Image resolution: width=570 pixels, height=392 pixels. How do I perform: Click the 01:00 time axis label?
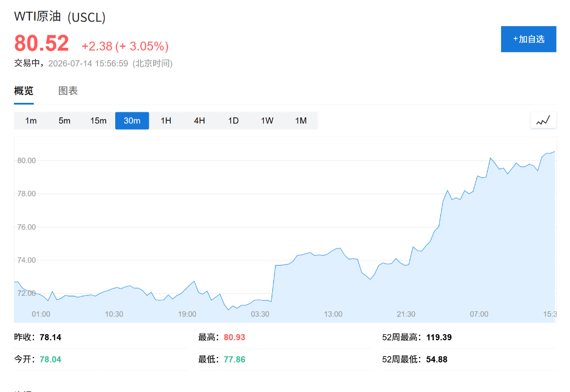[x=41, y=314]
